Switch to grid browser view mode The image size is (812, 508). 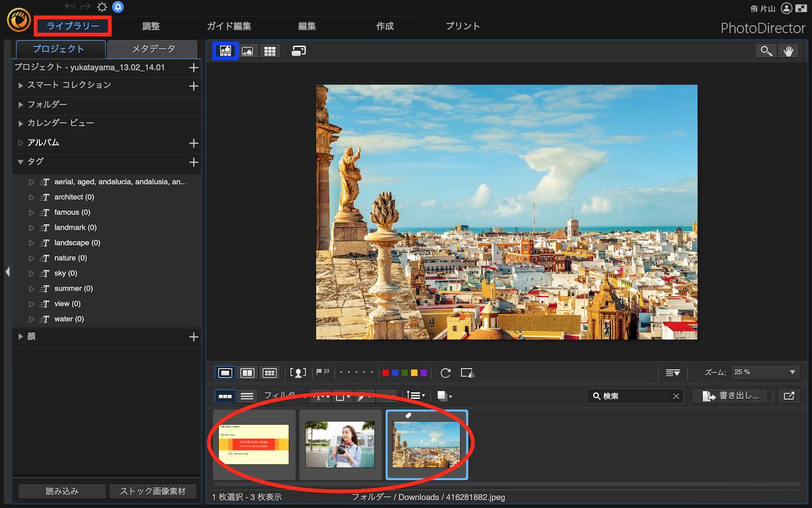click(270, 51)
